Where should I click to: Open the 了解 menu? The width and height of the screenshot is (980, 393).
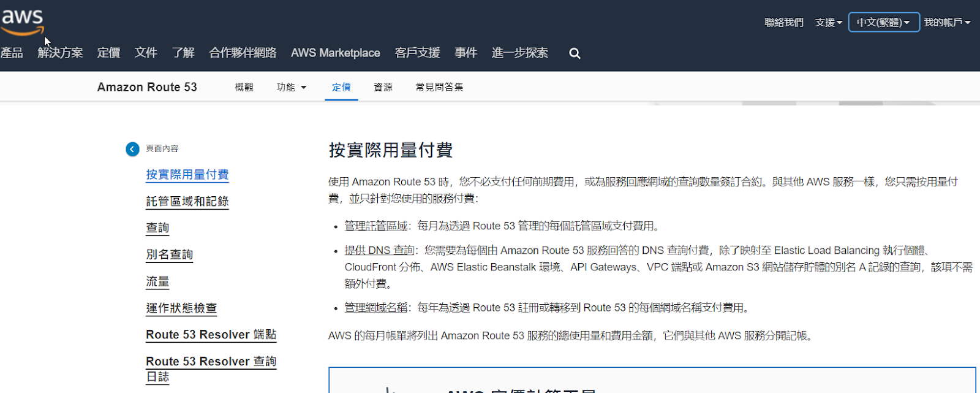[x=183, y=53]
